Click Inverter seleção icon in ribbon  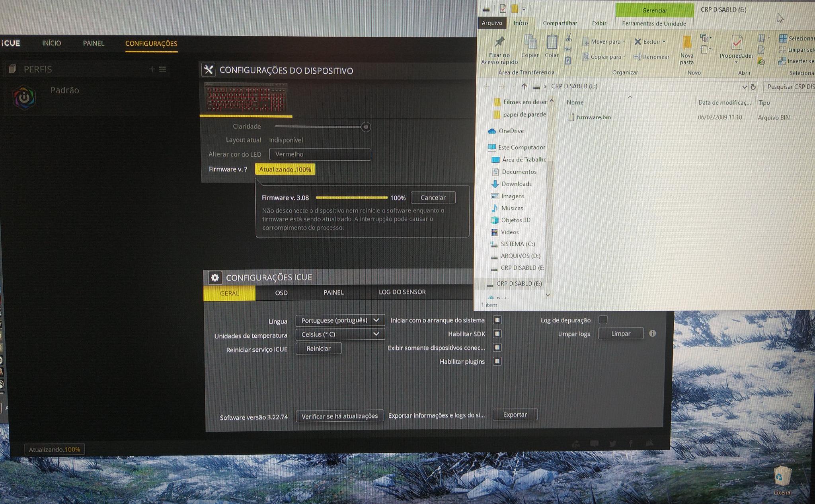782,61
